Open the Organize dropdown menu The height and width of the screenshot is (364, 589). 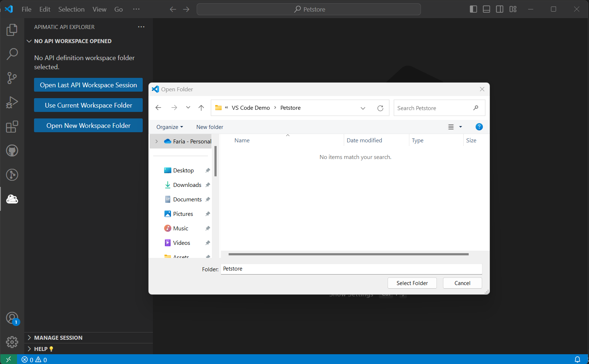tap(170, 127)
